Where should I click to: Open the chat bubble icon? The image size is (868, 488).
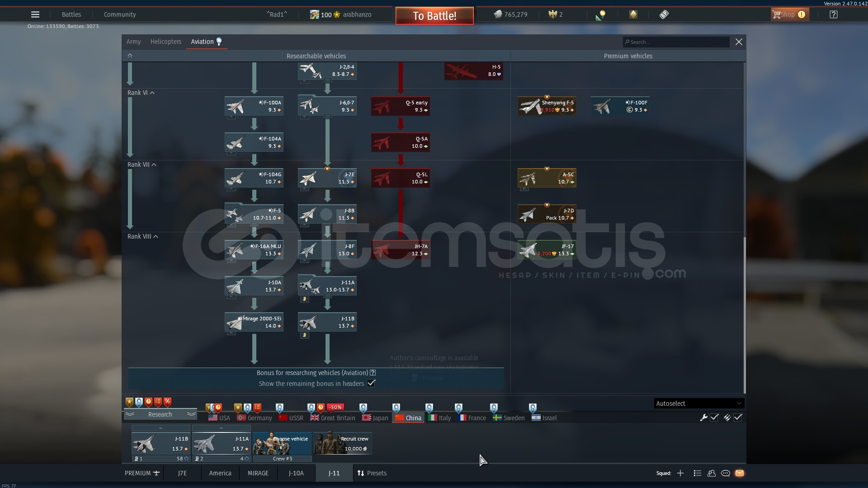(726, 473)
